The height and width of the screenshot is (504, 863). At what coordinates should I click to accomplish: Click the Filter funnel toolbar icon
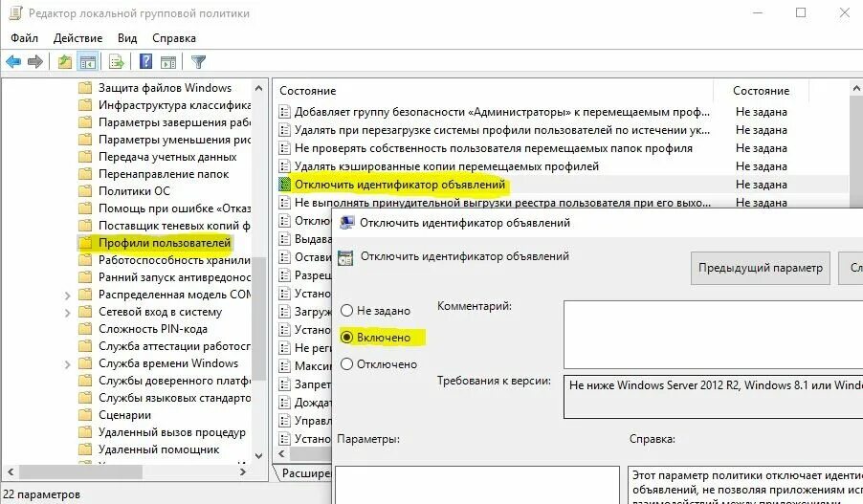198,61
